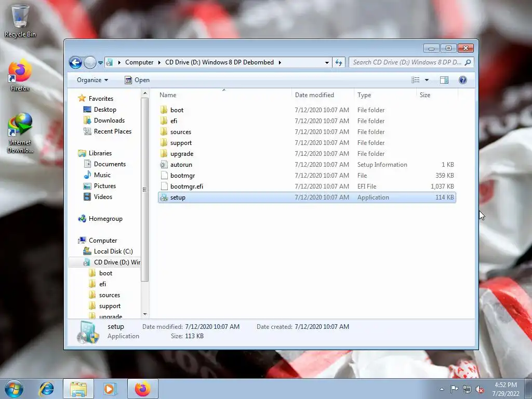The image size is (532, 399).
Task: Select CD Drive (D:) in navigation pane
Action: 104,262
